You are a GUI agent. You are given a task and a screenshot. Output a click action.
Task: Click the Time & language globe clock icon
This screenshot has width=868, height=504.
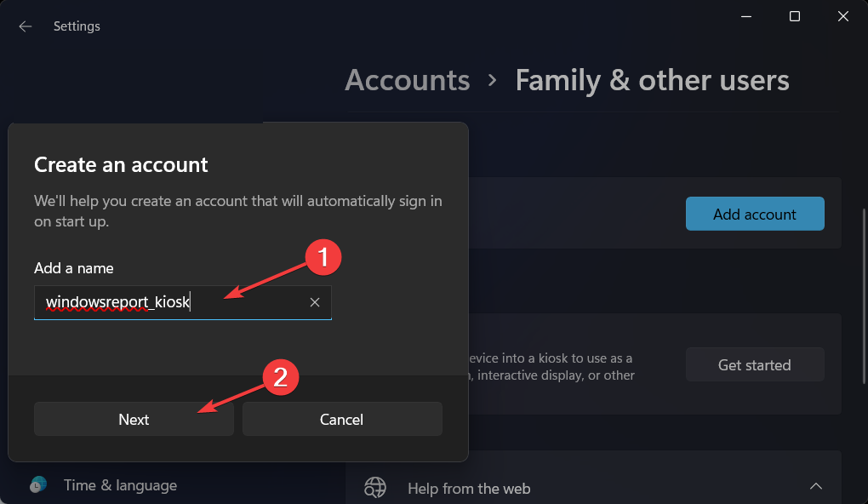click(38, 484)
